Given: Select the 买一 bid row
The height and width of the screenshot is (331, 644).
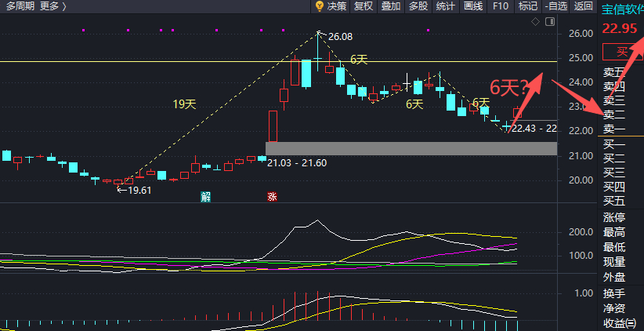Looking at the screenshot, I should [614, 144].
